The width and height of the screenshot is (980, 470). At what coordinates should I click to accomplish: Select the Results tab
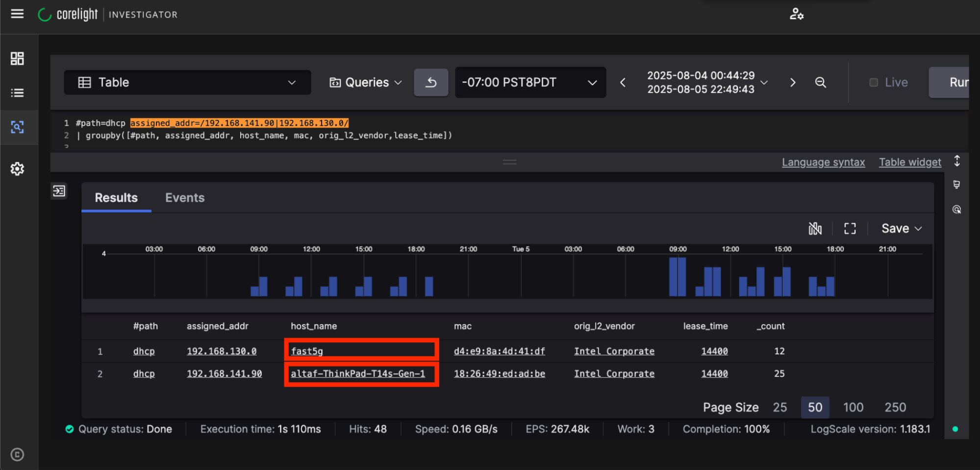click(116, 198)
